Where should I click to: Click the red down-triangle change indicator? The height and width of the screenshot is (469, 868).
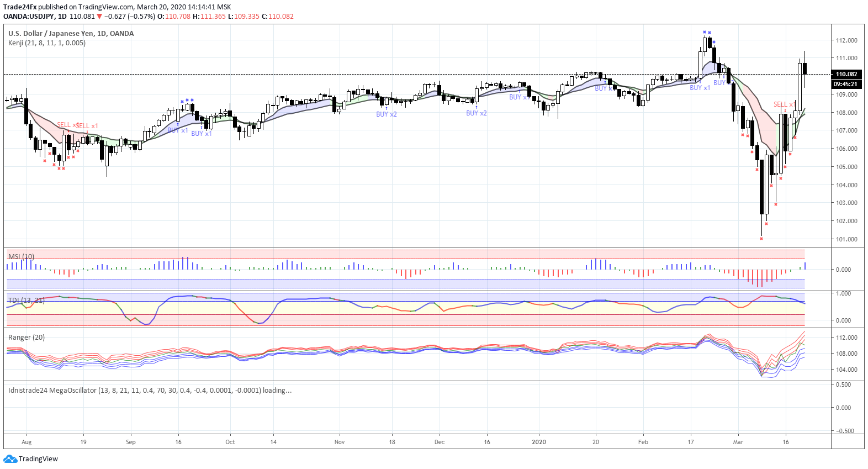99,17
